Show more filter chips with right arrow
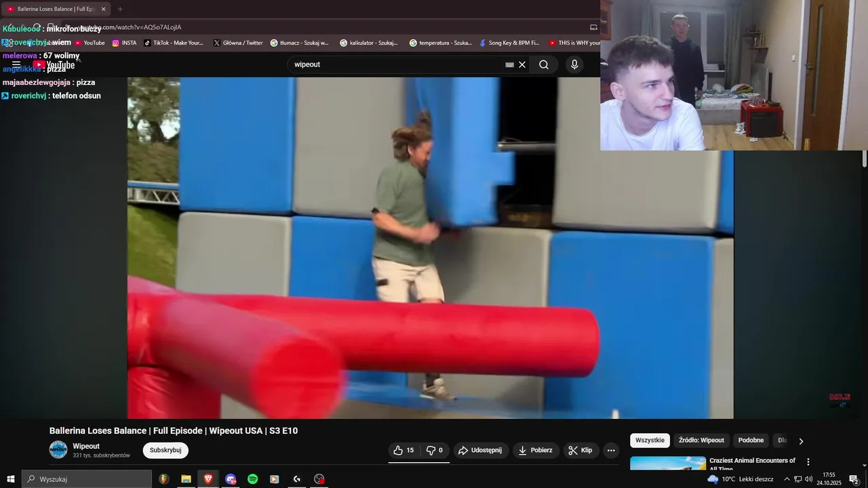This screenshot has height=488, width=868. click(801, 441)
